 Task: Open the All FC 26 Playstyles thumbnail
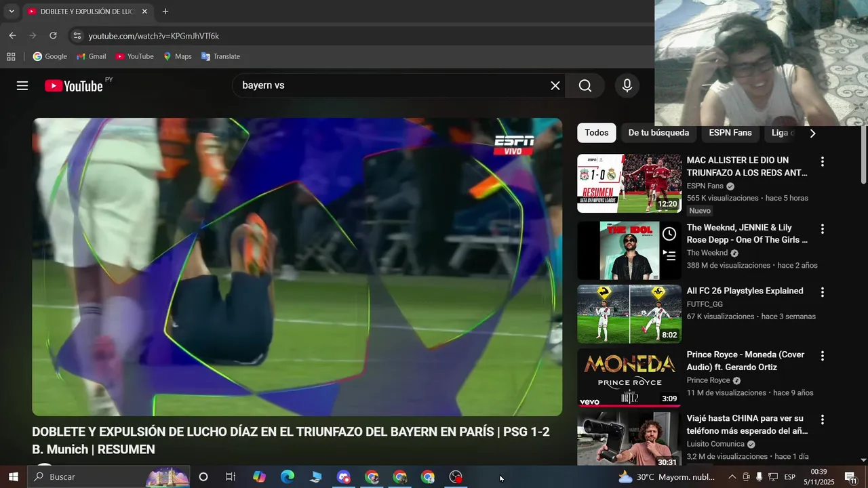pyautogui.click(x=629, y=314)
